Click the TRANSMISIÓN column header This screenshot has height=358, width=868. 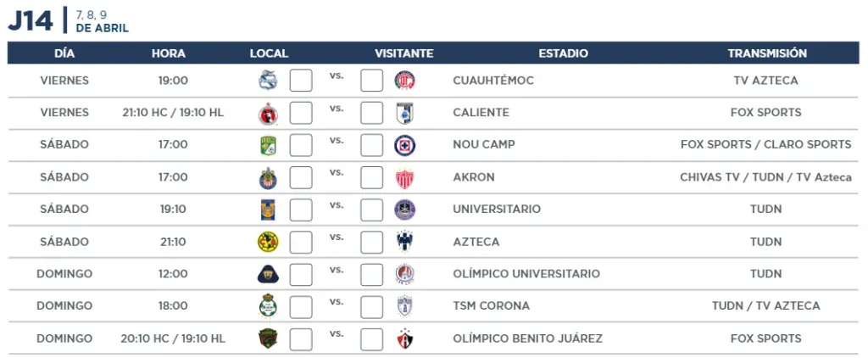(766, 53)
